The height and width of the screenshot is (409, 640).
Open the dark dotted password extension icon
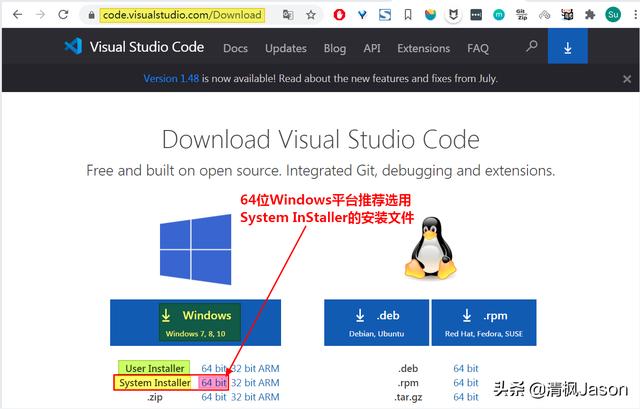coord(476,15)
